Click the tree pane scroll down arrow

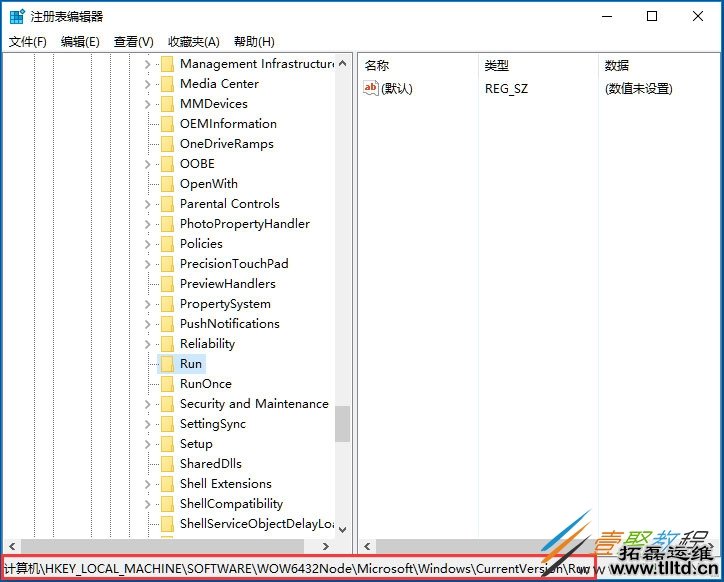pyautogui.click(x=343, y=530)
